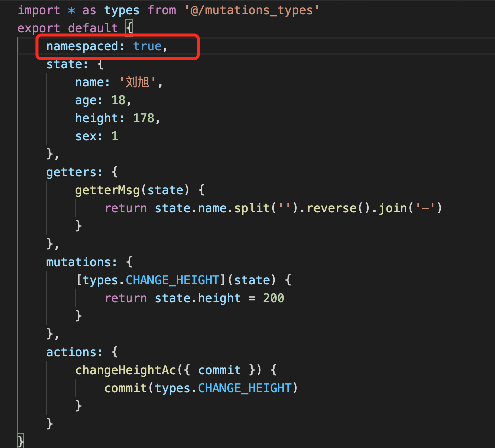Image resolution: width=495 pixels, height=448 pixels.
Task: Click the 'export default' keywords
Action: coord(68,28)
